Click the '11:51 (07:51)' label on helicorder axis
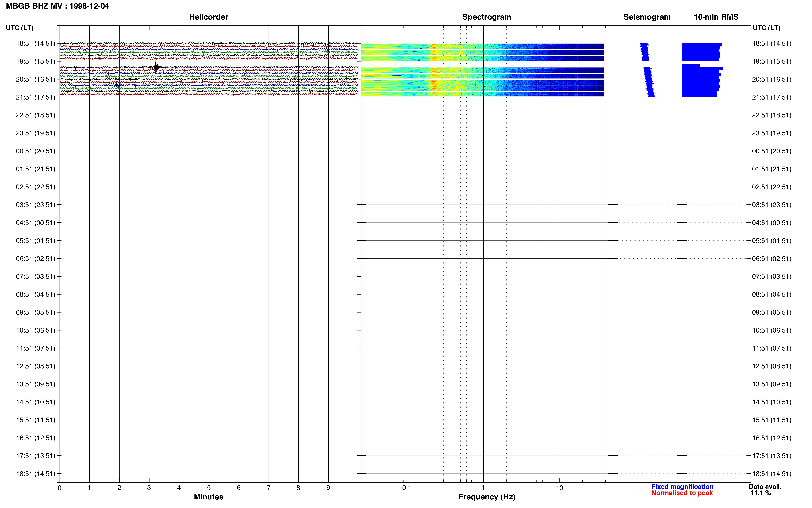 coord(35,348)
